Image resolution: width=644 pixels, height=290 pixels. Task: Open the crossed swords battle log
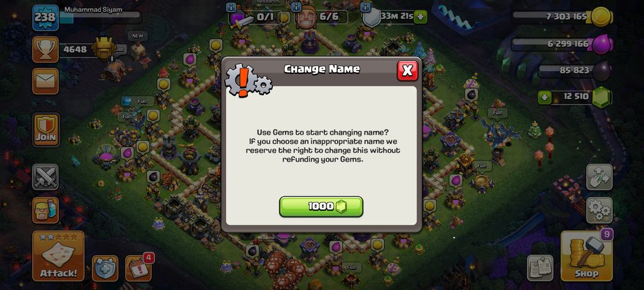pyautogui.click(x=45, y=177)
